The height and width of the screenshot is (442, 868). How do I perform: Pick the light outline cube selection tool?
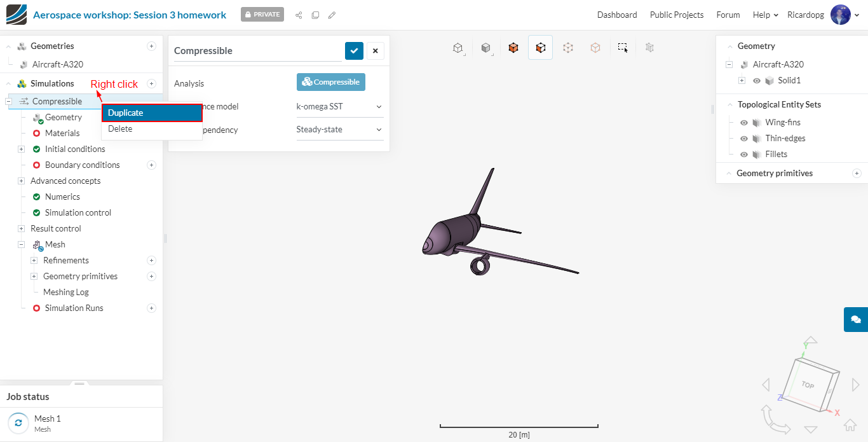(x=595, y=48)
